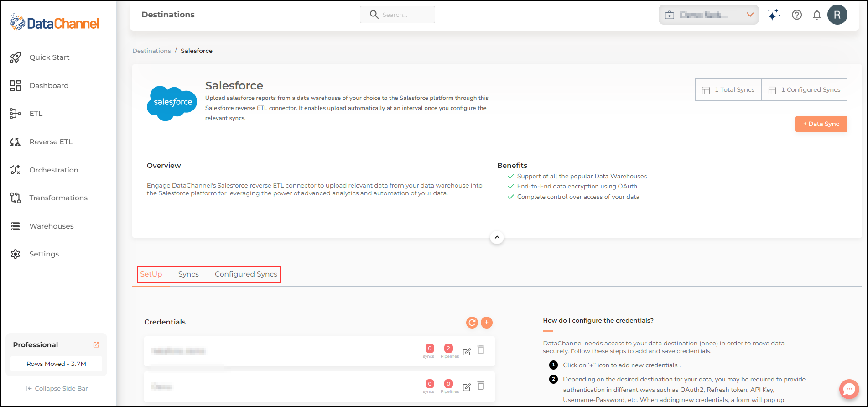Click step 1 text about adding credentials
Viewport: 868px width, 407px height.
[x=622, y=365]
